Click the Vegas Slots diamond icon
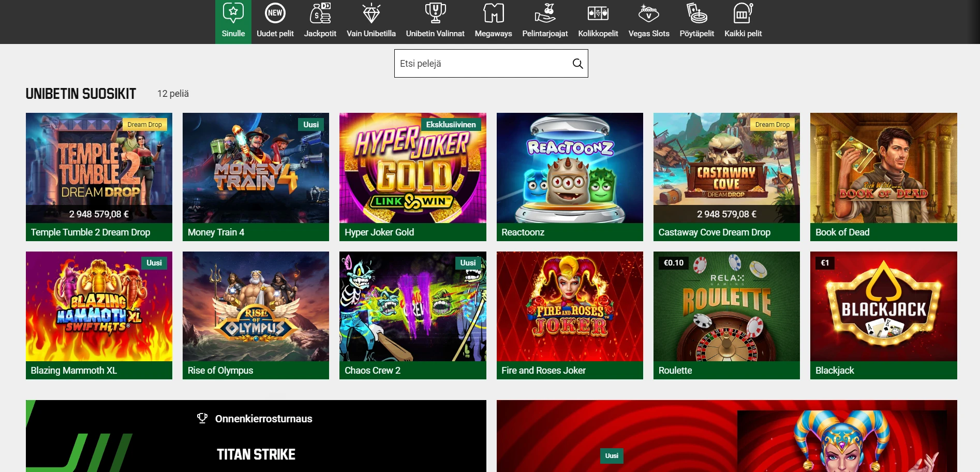The width and height of the screenshot is (980, 472). 649,13
